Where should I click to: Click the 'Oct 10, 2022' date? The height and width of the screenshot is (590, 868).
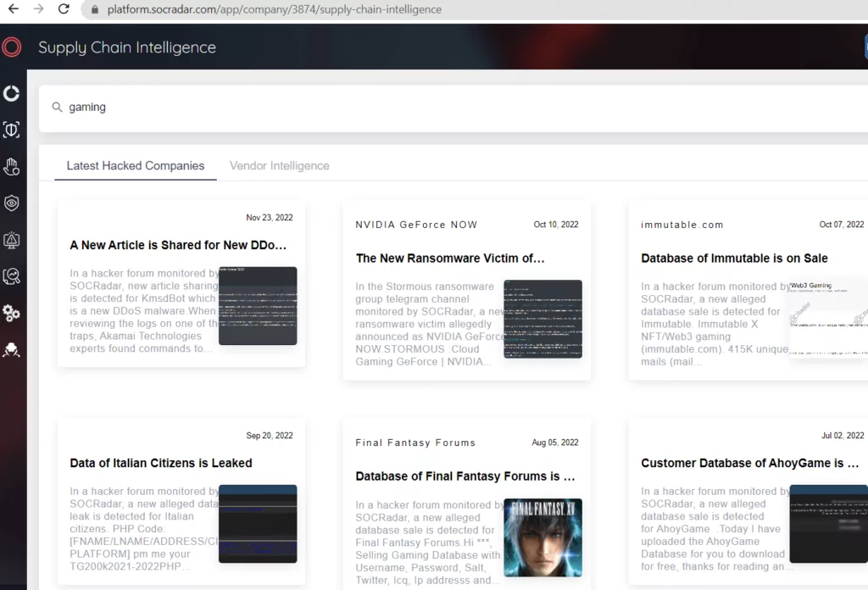556,224
